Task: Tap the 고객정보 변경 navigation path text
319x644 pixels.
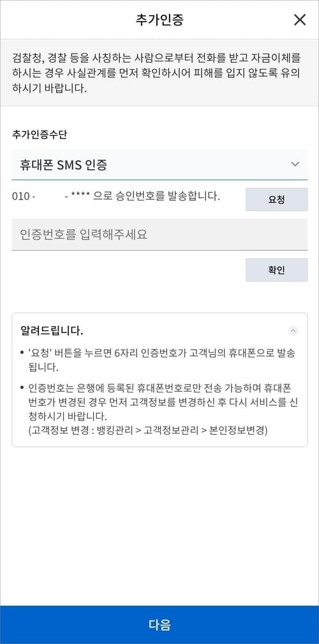Action: click(x=148, y=431)
